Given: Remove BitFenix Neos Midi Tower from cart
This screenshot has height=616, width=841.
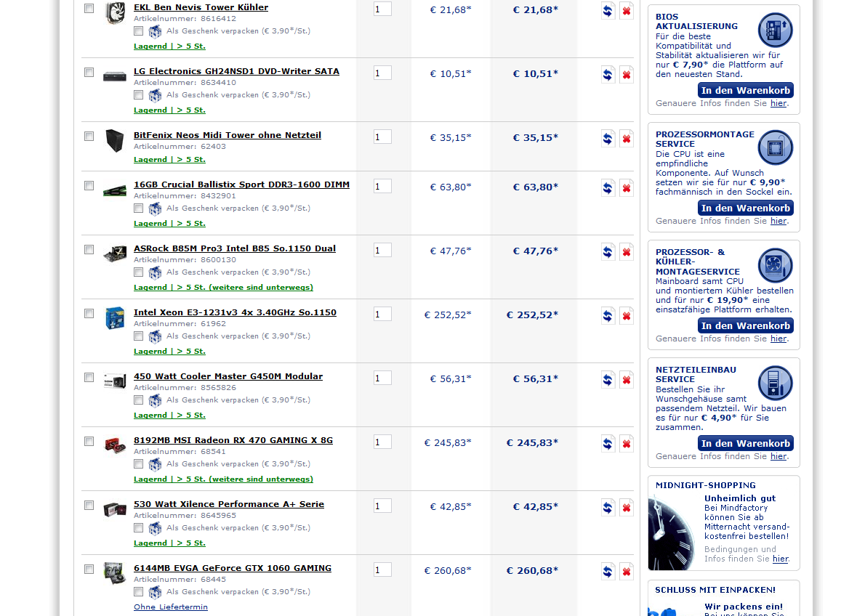Looking at the screenshot, I should tap(626, 139).
